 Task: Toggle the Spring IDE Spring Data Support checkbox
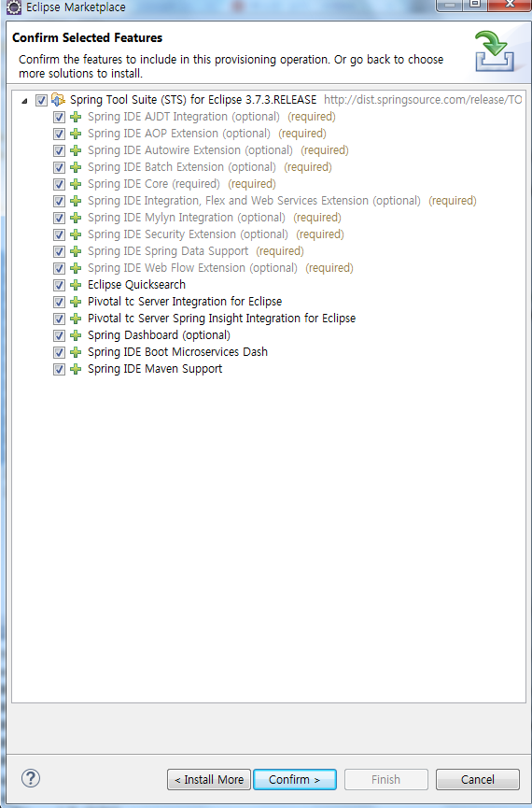(59, 251)
